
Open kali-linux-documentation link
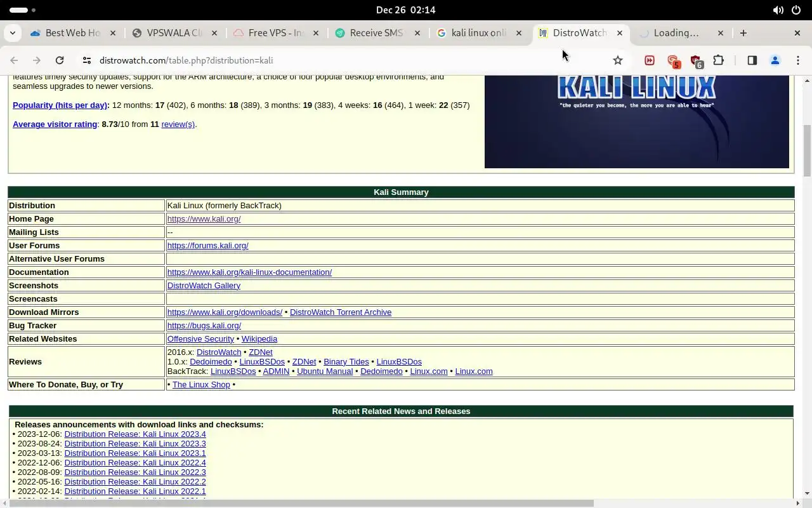[249, 272]
